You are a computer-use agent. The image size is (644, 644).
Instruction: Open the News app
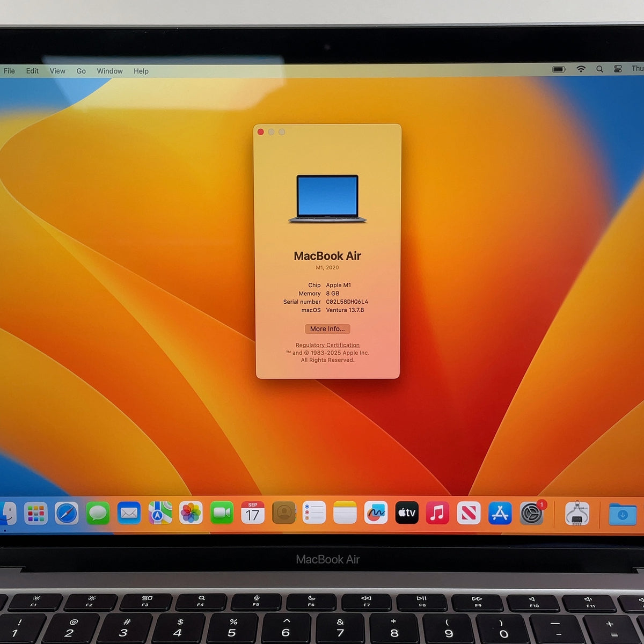tap(469, 513)
